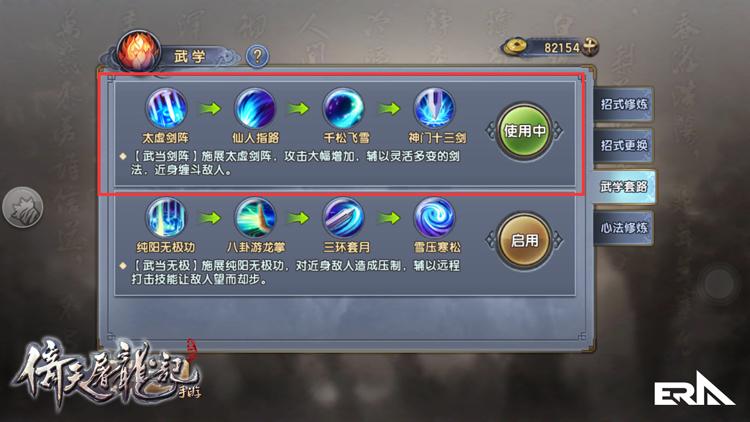The height and width of the screenshot is (422, 750).
Task: Tap the gray wolf circle button
Action: click(22, 207)
